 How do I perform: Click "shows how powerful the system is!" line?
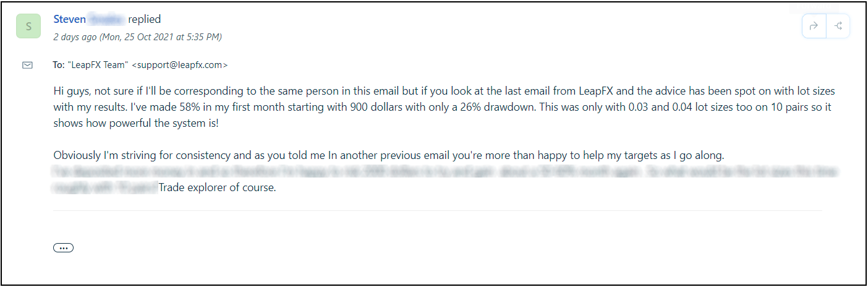135,122
